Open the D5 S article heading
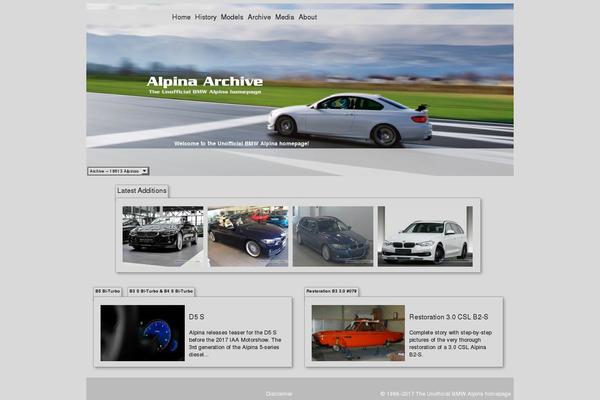Viewport: 600px width, 400px height. click(196, 317)
